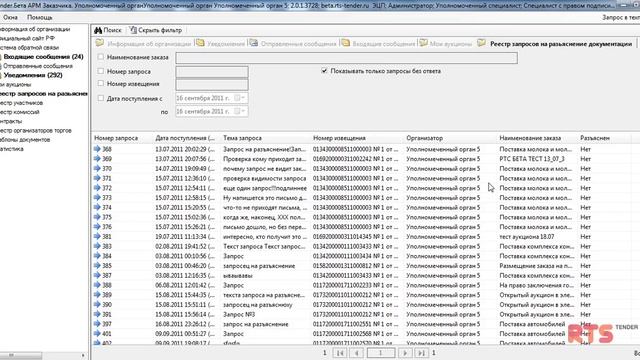Screen dimensions: 640x360
Task: Click arrow icon of request 375
Action: click(97, 217)
